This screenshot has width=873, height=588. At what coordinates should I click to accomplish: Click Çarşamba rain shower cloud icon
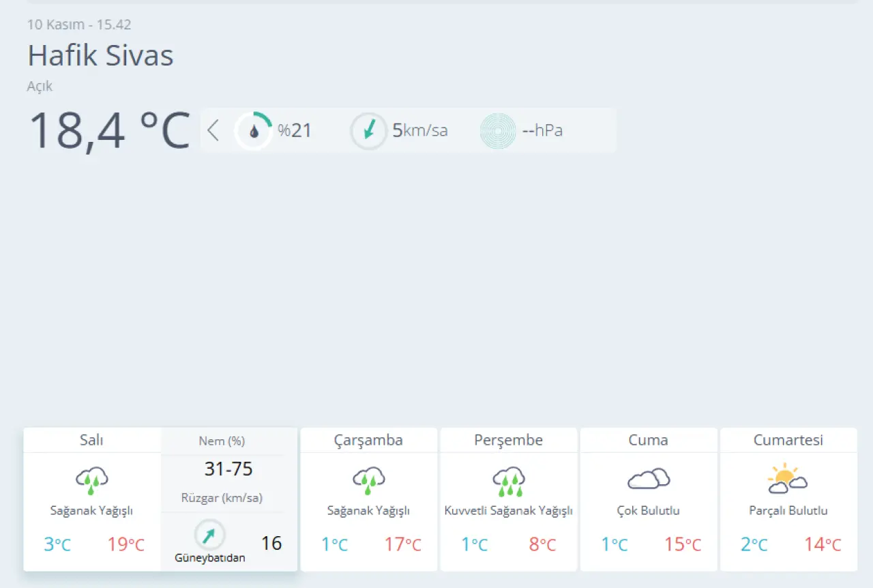pos(369,480)
